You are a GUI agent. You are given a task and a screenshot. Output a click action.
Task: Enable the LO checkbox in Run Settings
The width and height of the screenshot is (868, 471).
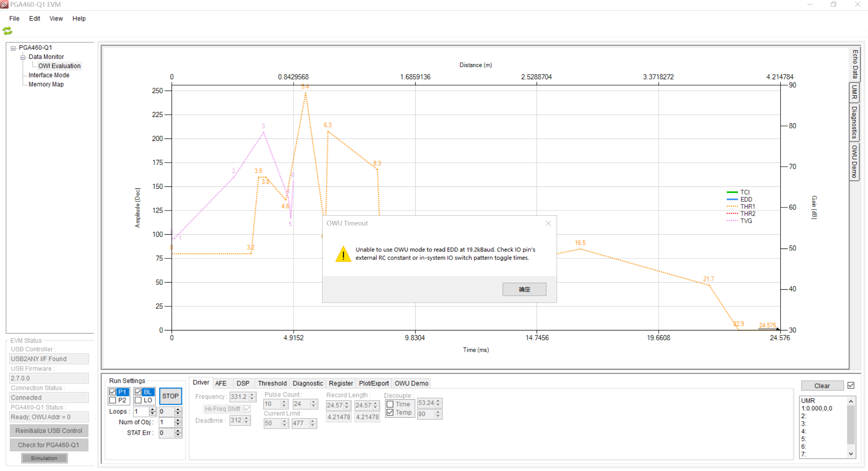138,401
